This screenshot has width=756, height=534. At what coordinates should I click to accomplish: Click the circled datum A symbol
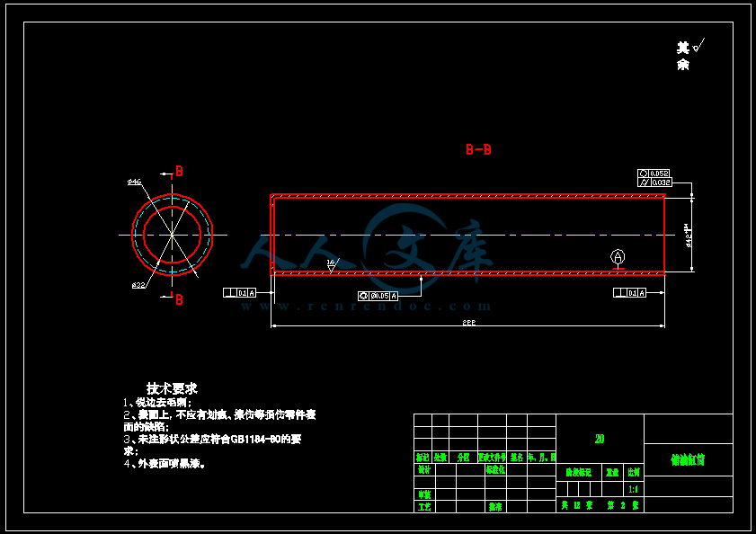[618, 256]
